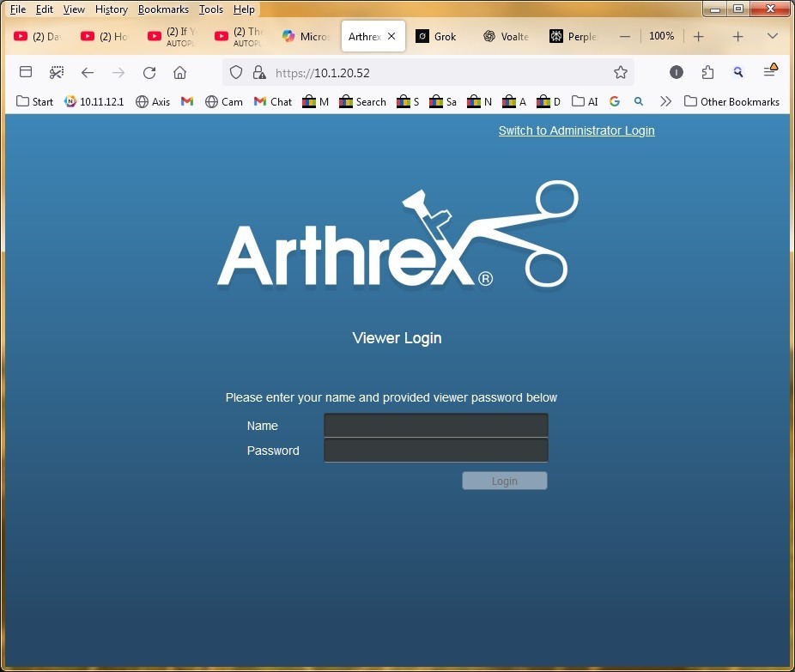Viewport: 795px width, 672px height.
Task: Open the Search bookmark
Action: click(x=362, y=102)
